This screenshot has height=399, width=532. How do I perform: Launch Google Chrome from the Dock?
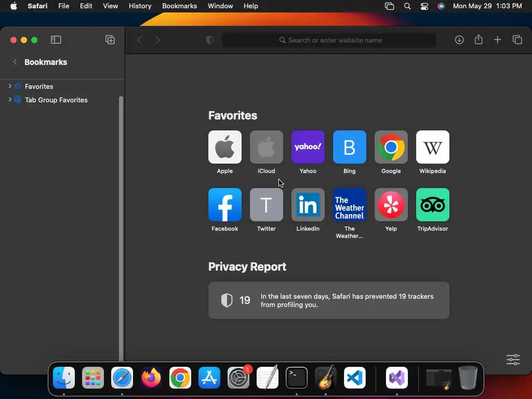click(x=180, y=378)
